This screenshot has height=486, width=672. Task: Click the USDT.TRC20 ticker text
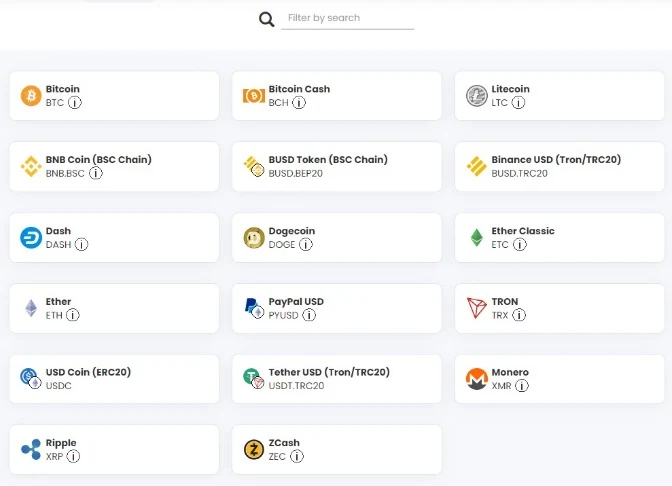tap(296, 386)
